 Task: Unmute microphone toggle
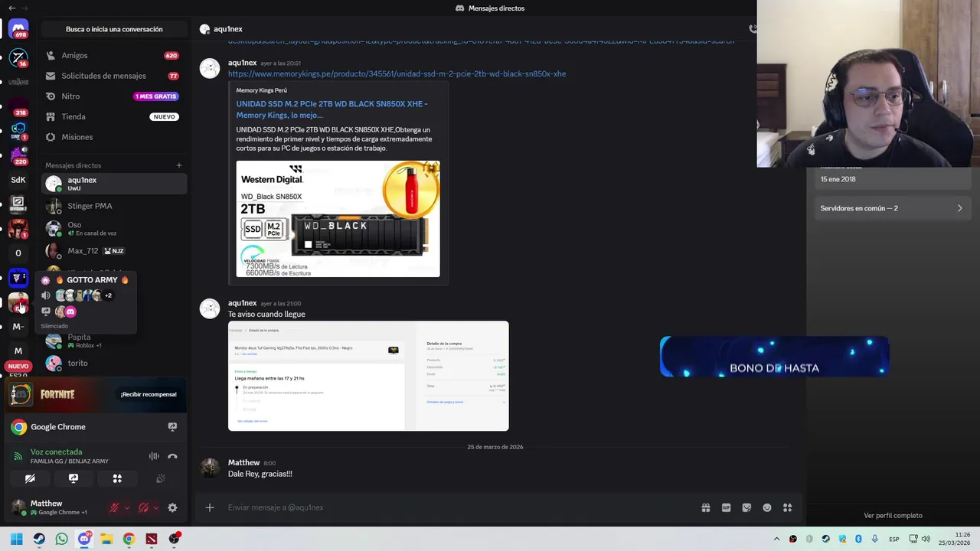114,507
